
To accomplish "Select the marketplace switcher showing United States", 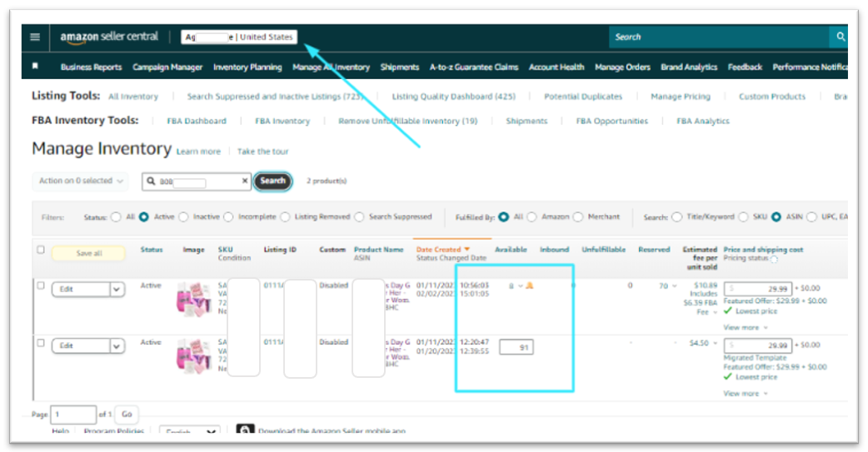I will [239, 37].
